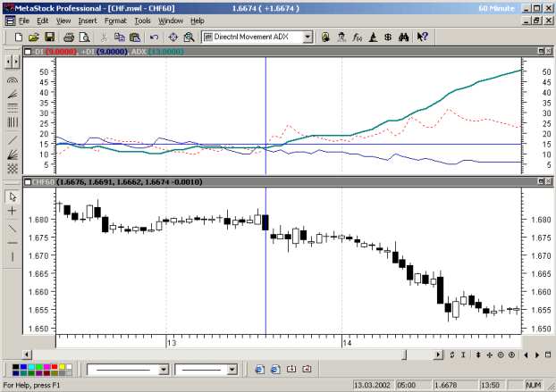Click the Paste clipboard icon
This screenshot has height=392, width=556.
coord(135,37)
